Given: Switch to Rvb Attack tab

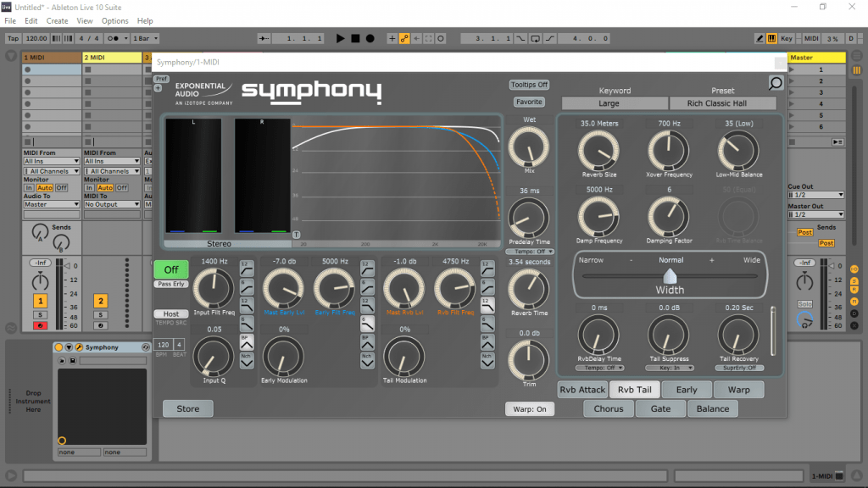Looking at the screenshot, I should [582, 390].
